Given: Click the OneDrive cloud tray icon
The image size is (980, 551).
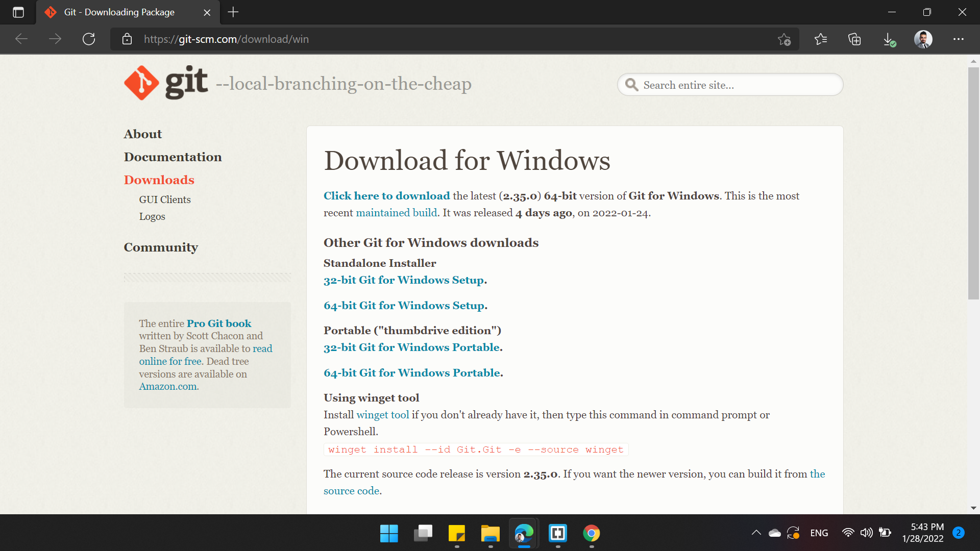Looking at the screenshot, I should (775, 533).
